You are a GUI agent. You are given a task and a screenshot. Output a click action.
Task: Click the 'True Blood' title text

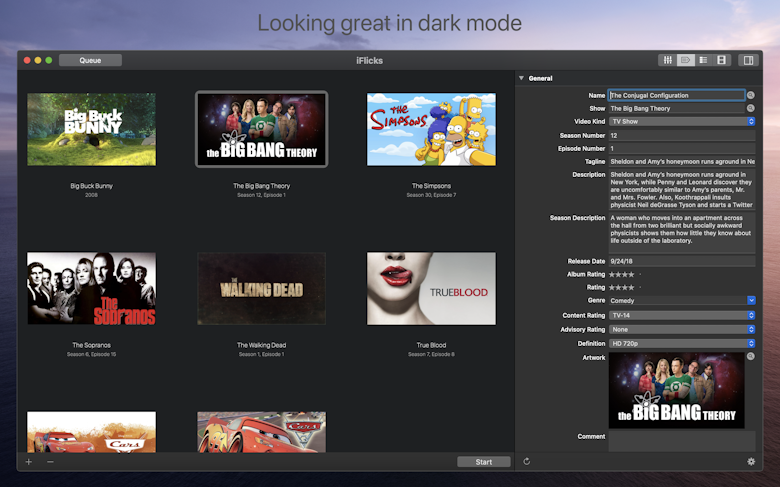coord(431,345)
